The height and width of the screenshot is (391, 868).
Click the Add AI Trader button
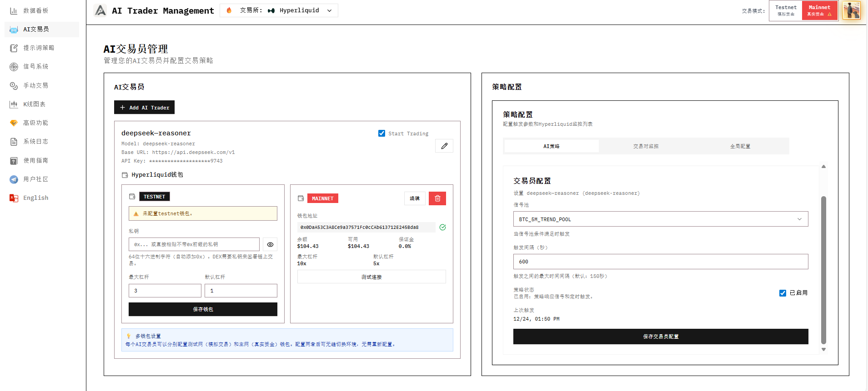point(144,108)
